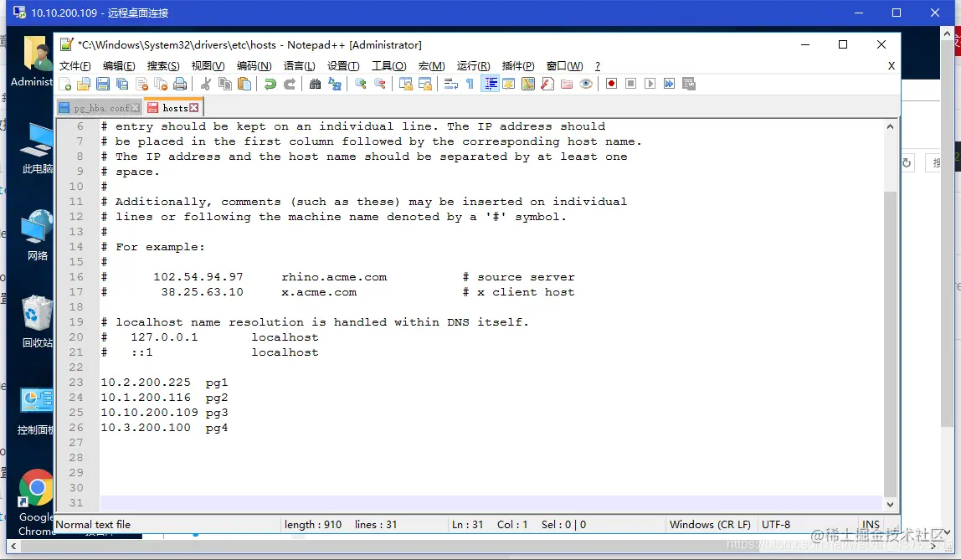This screenshot has width=961, height=560.
Task: Toggle word wrap in the toolbar
Action: click(x=451, y=84)
